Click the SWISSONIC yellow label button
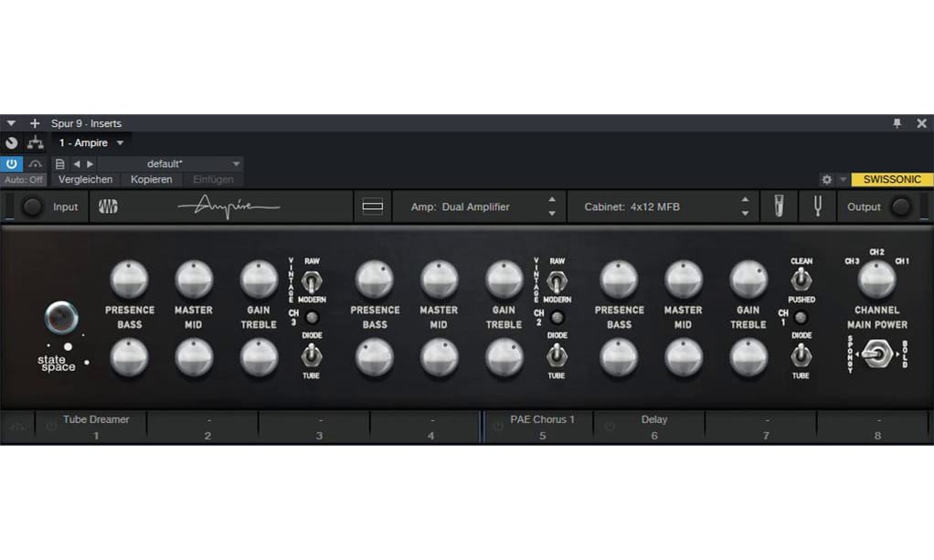The height and width of the screenshot is (560, 934). [x=892, y=179]
